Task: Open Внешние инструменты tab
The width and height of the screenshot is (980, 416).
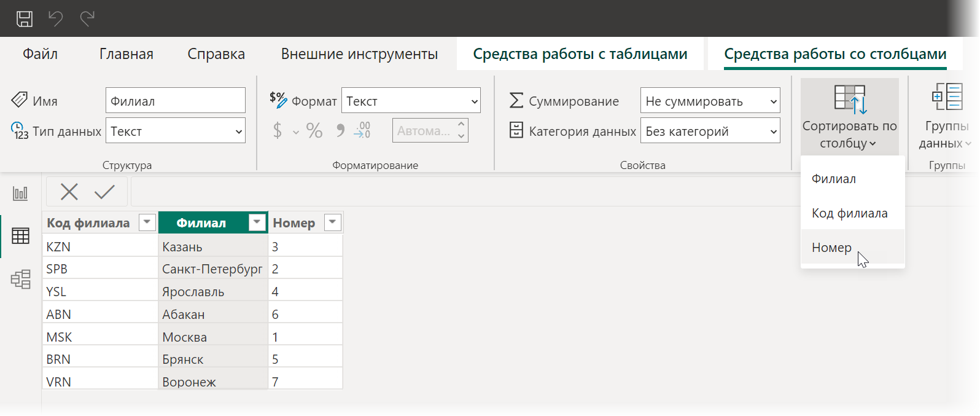Action: [359, 54]
